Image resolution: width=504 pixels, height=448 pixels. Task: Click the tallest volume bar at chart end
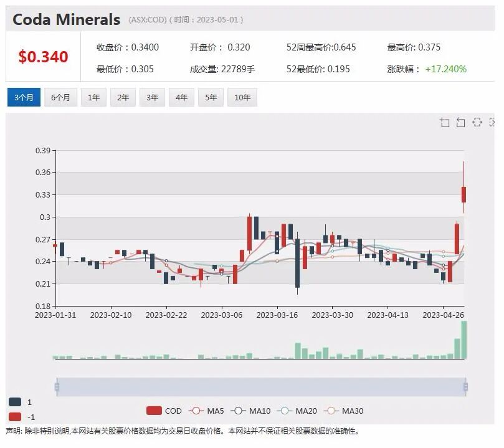[x=464, y=340]
